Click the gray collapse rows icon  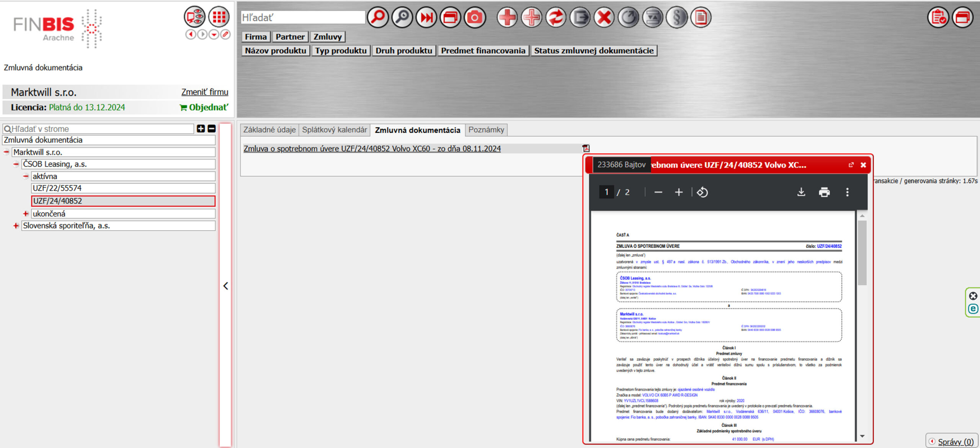pyautogui.click(x=653, y=17)
